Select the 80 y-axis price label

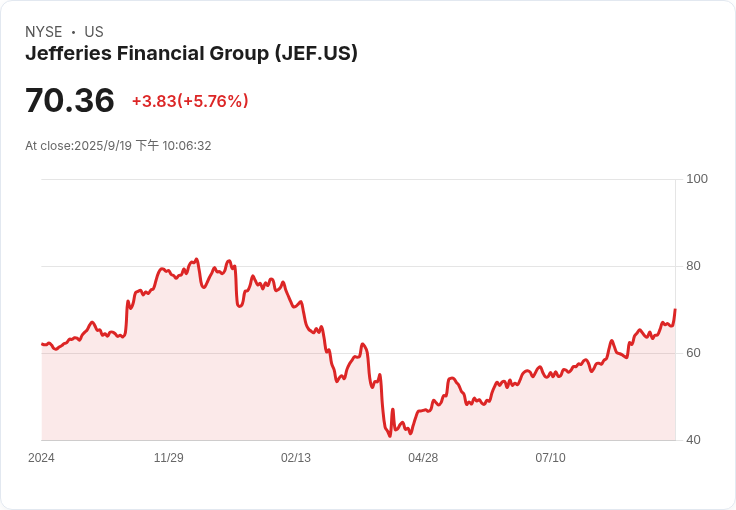693,266
